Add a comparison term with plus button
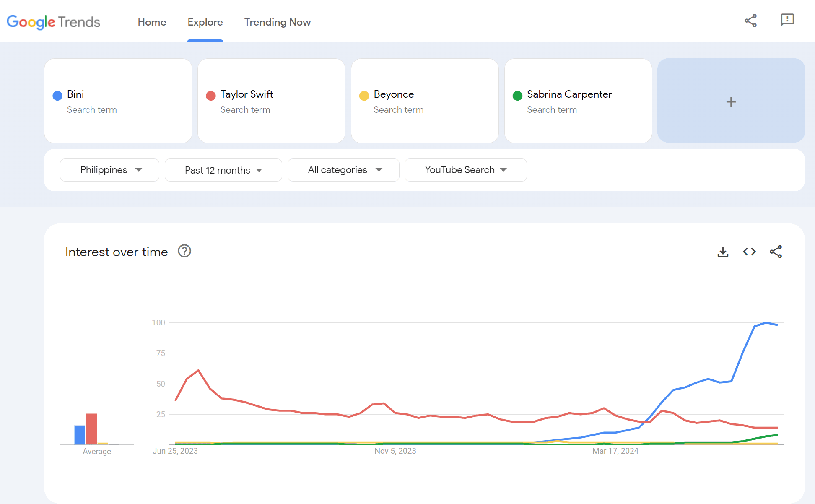 [x=731, y=101]
